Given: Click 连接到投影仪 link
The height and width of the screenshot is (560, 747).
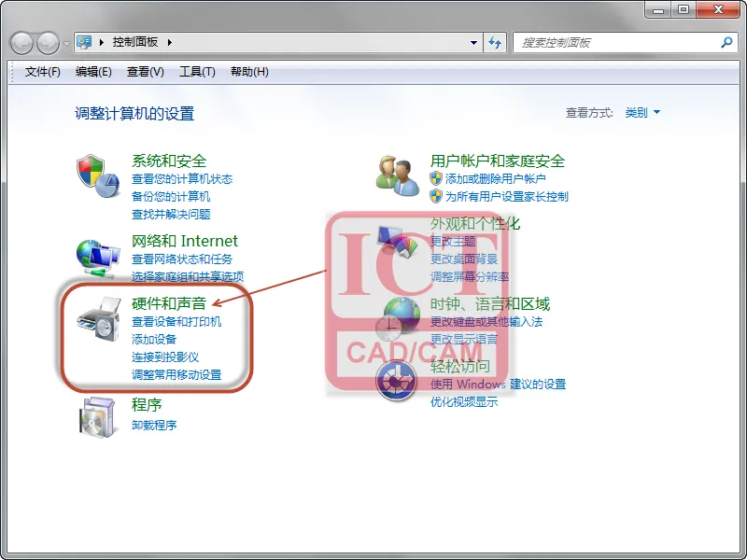Looking at the screenshot, I should coord(165,357).
